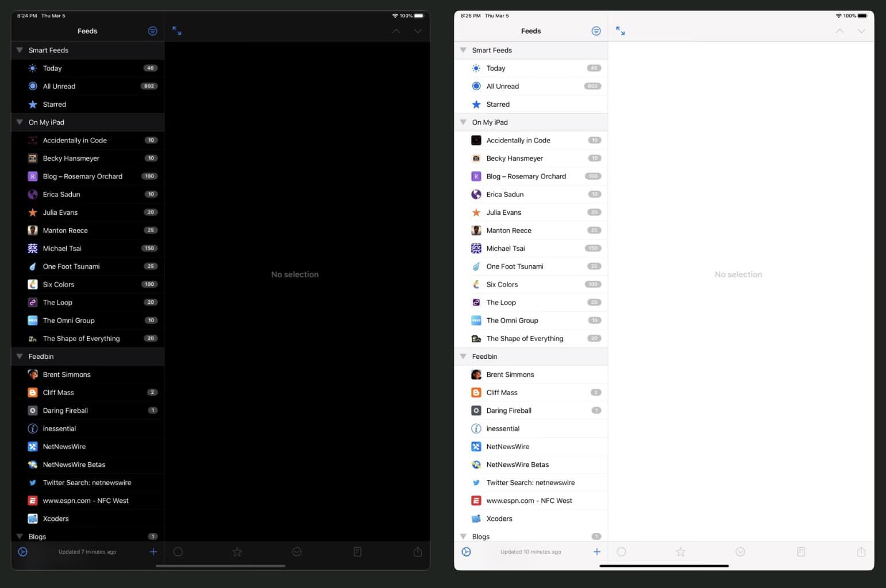Open Erica Sadun feed in dark window
This screenshot has width=886, height=588.
(x=88, y=194)
